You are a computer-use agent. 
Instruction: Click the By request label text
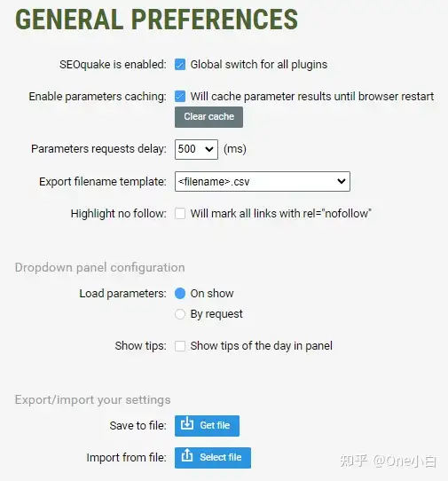216,314
